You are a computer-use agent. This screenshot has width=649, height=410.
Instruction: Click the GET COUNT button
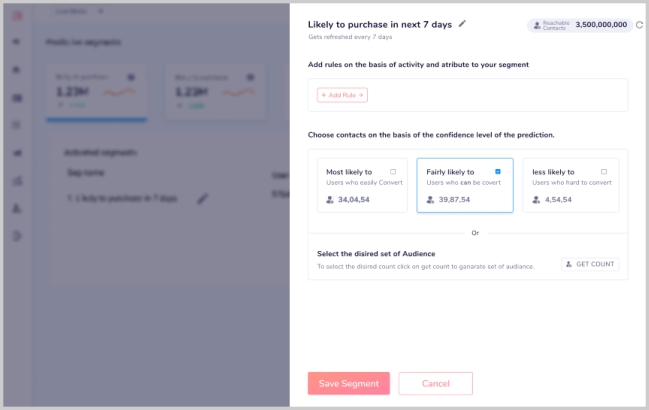tap(590, 264)
